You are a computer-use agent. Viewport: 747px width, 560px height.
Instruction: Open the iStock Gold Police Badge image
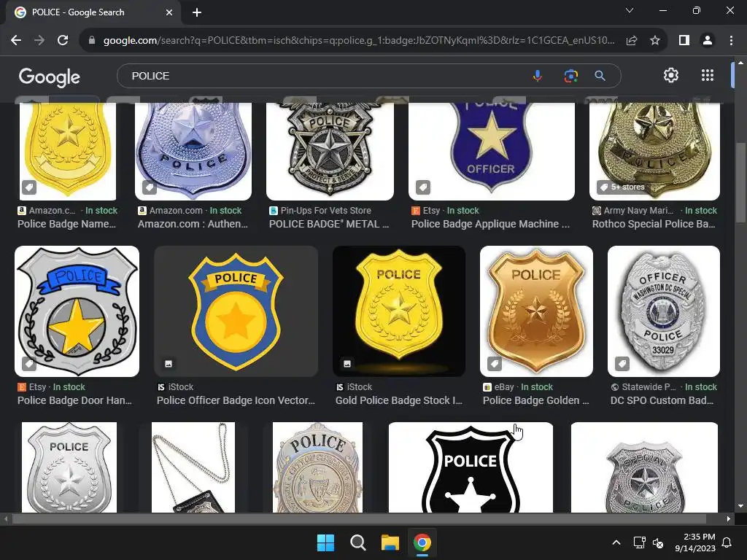(x=399, y=311)
